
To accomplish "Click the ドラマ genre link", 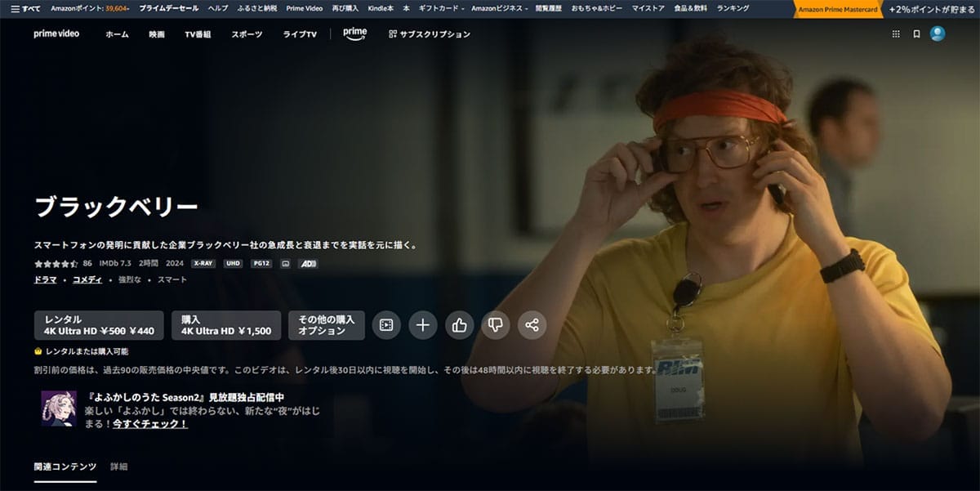I will [46, 279].
